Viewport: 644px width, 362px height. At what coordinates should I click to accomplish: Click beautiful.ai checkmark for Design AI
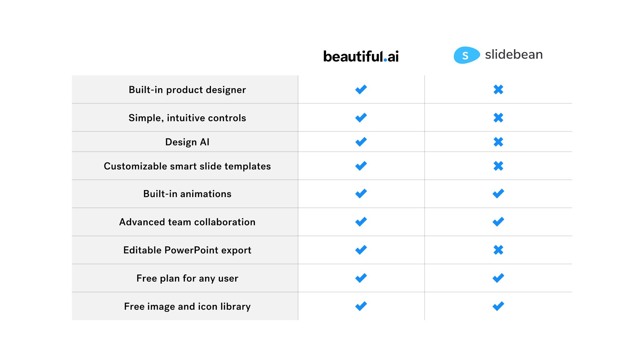(361, 142)
